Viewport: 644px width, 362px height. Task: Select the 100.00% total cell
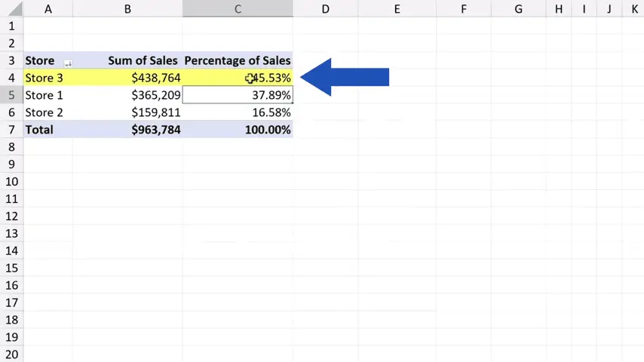(x=267, y=130)
